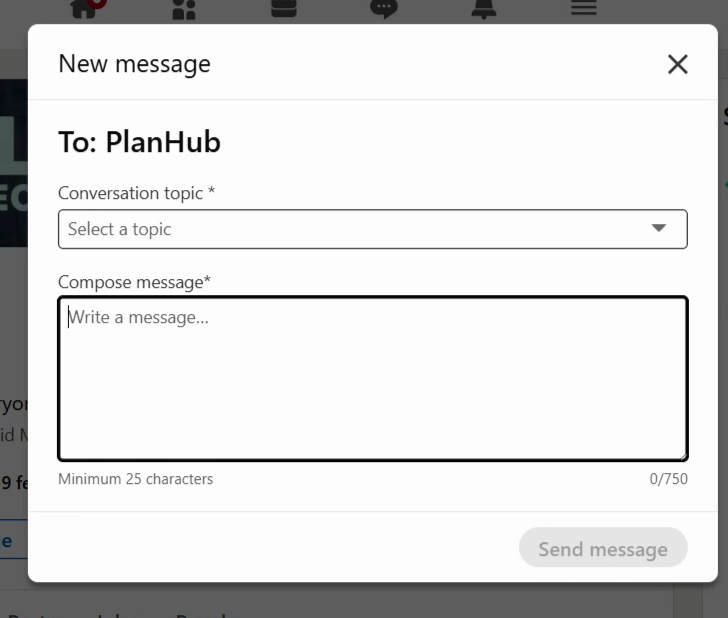Click the Conversation topic dropdown arrow
Image resolution: width=728 pixels, height=618 pixels.
click(658, 228)
